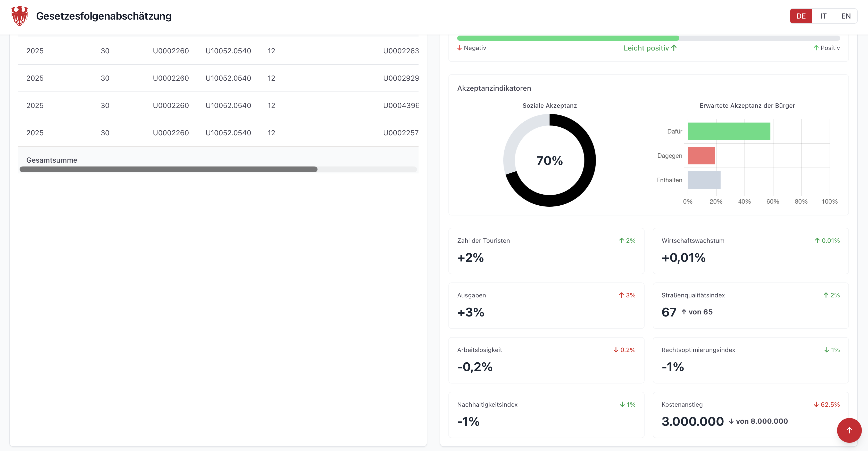This screenshot has width=868, height=451.
Task: Click the green up arrow beside Positiv
Action: click(x=816, y=48)
